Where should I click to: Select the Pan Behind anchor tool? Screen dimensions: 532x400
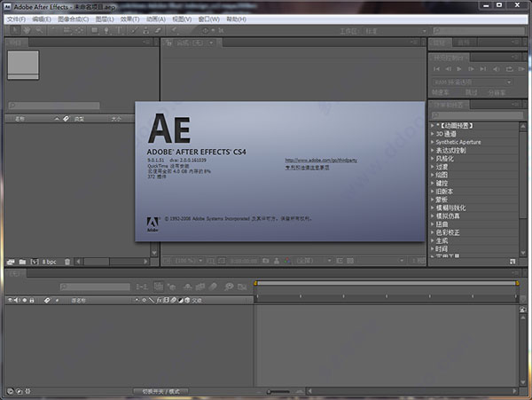79,30
